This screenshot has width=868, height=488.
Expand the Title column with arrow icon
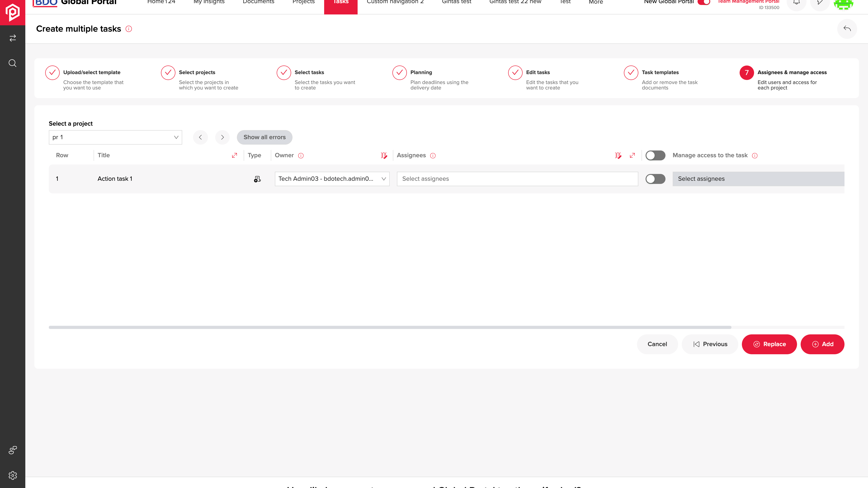[235, 155]
